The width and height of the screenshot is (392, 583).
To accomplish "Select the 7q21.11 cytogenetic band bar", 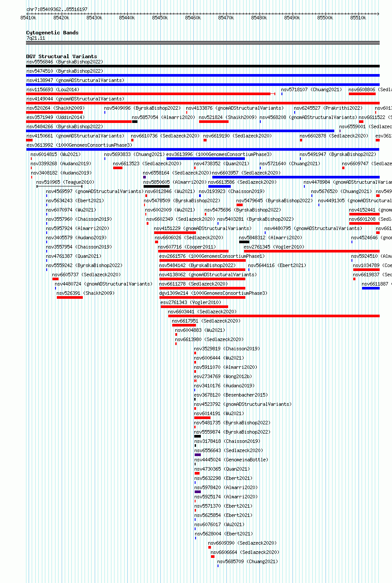I will point(203,43).
